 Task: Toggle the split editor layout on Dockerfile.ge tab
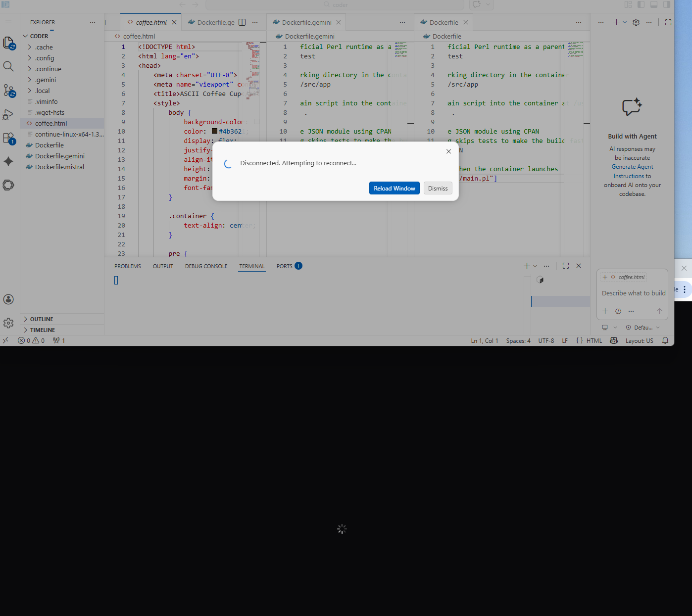click(x=242, y=22)
